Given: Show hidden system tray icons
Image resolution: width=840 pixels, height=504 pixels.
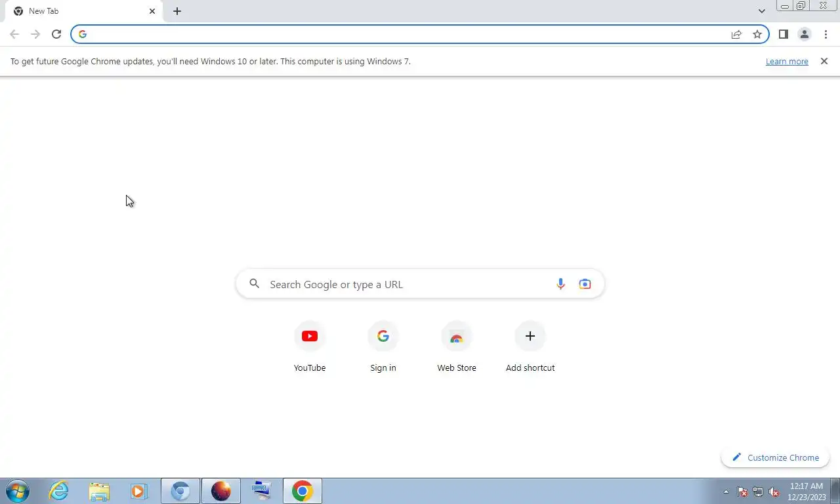Looking at the screenshot, I should (726, 492).
